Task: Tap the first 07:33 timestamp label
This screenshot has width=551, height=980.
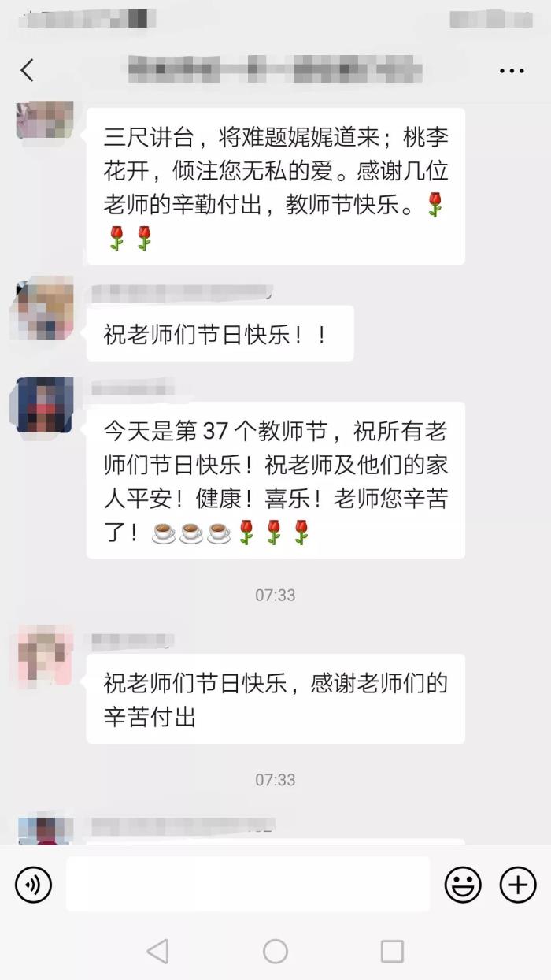Action: point(275,595)
